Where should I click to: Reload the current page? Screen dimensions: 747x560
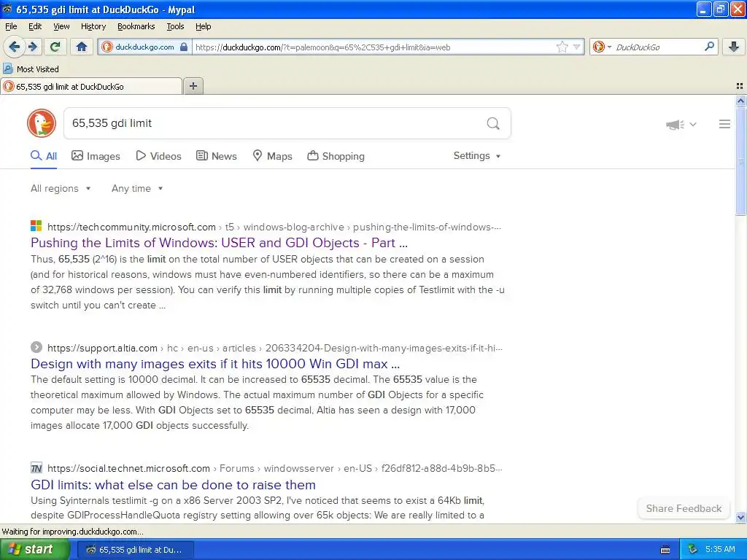pyautogui.click(x=55, y=47)
